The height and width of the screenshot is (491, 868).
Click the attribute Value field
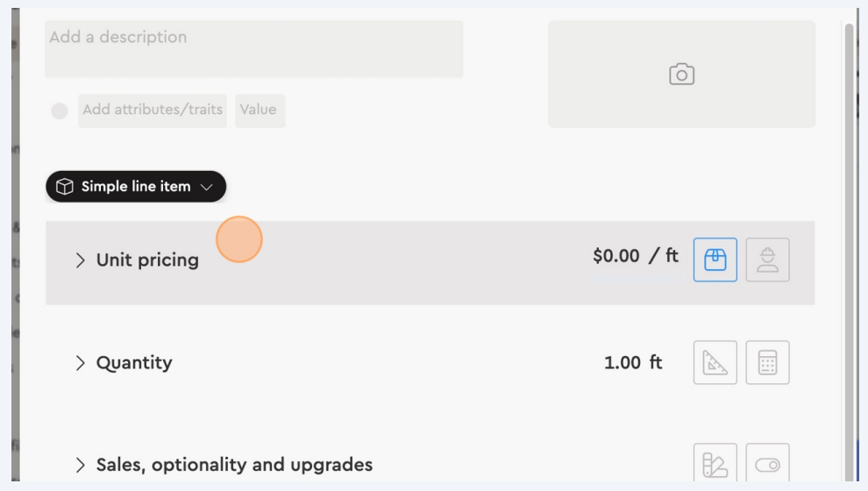click(x=260, y=110)
